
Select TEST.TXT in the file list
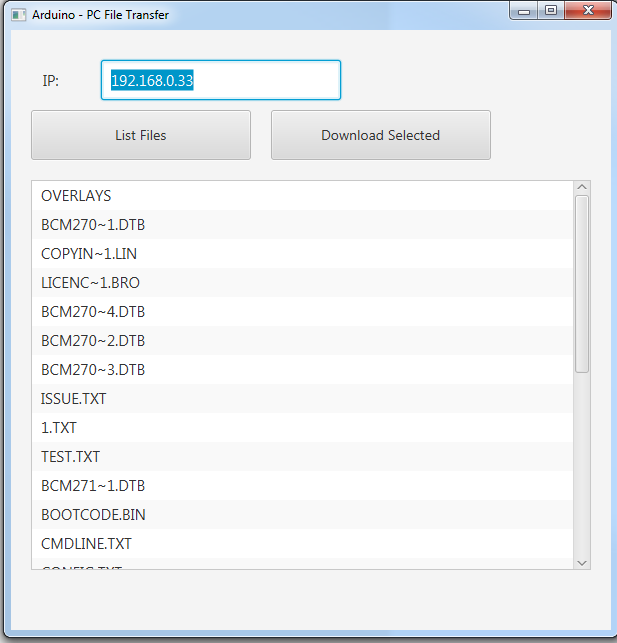tap(302, 457)
